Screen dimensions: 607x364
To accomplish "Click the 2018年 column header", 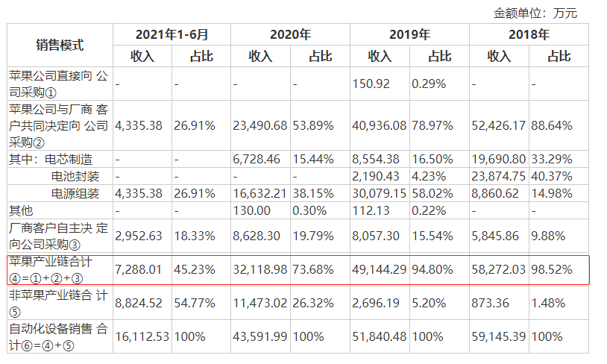I will tap(529, 34).
